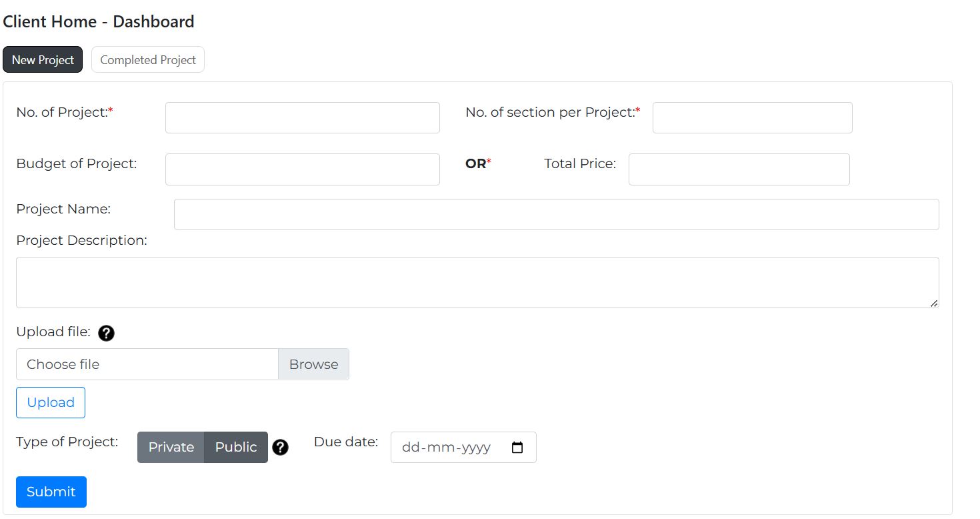Click the Client Home - Dashboard heading
Screen dimensions: 980x519
[99, 21]
